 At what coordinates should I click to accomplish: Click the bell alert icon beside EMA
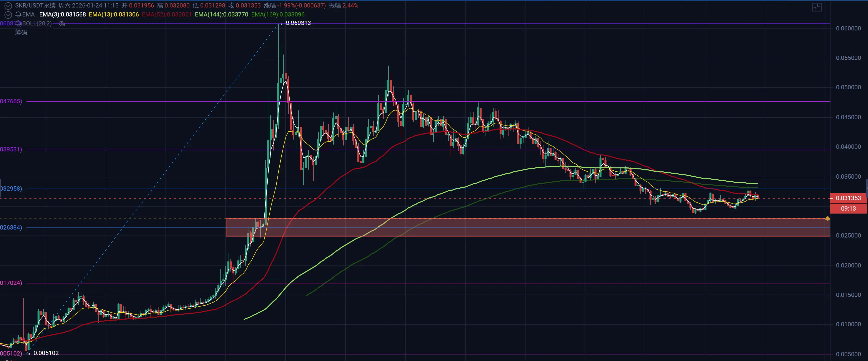pyautogui.click(x=18, y=14)
